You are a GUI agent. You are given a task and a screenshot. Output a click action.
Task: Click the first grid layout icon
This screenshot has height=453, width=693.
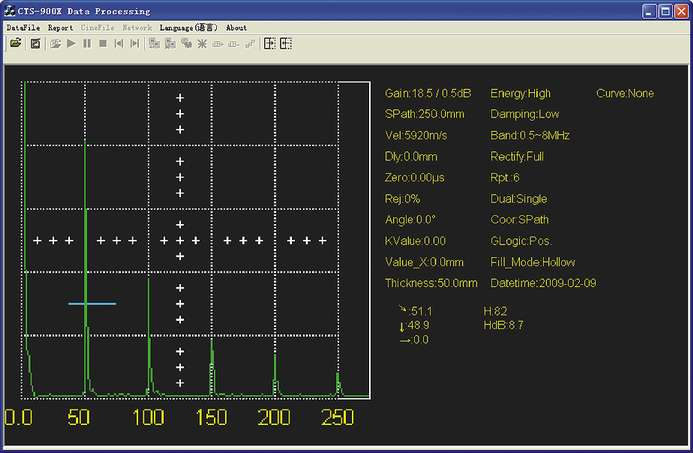tap(269, 44)
